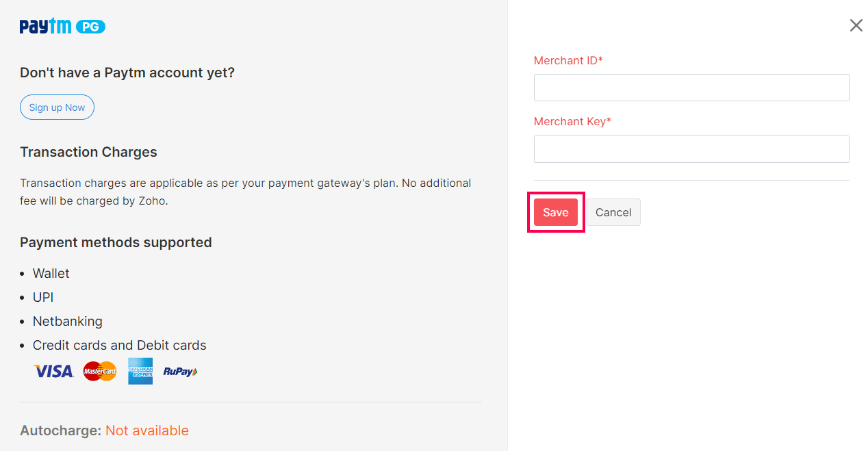Click the Not available autocharge status text

[147, 430]
